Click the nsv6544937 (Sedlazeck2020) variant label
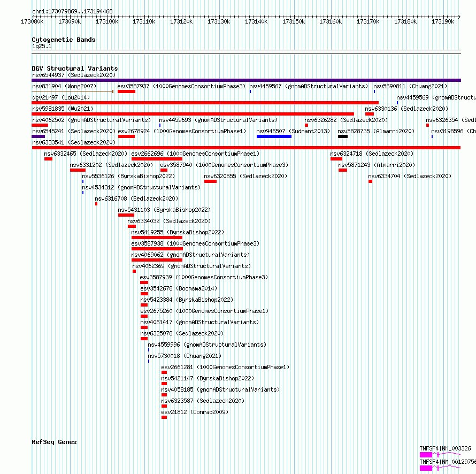476x474 pixels. tap(74, 75)
